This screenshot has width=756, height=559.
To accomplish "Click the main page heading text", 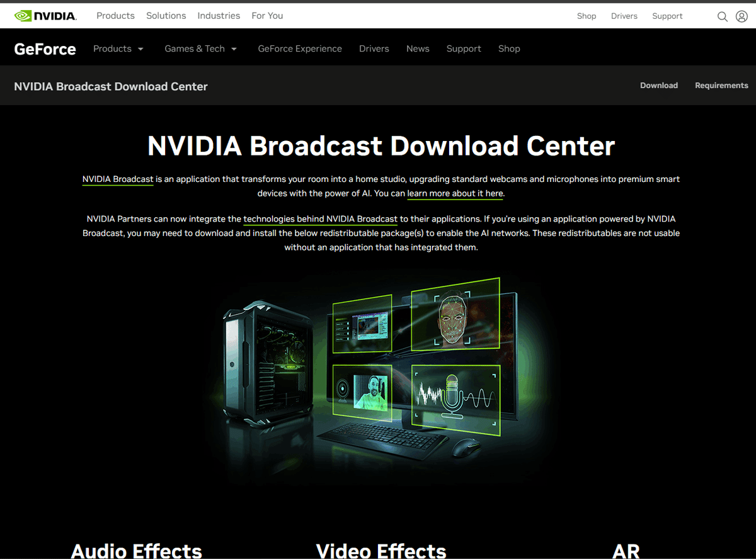I will [381, 146].
